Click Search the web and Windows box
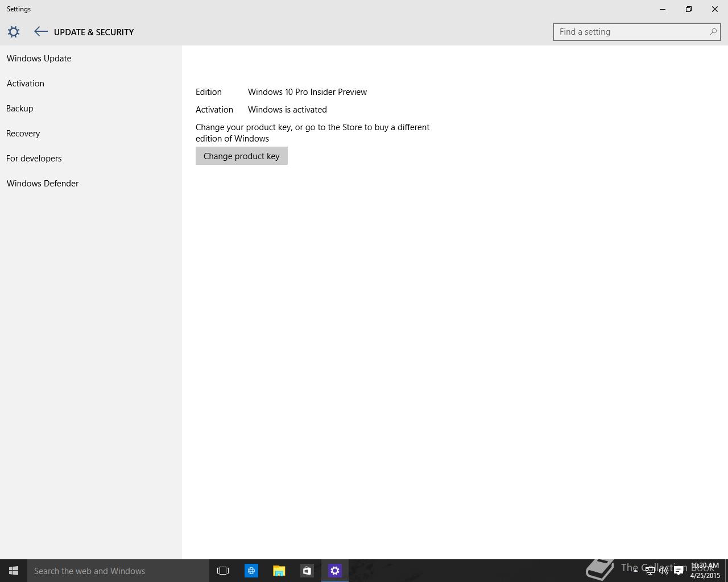 click(x=118, y=571)
